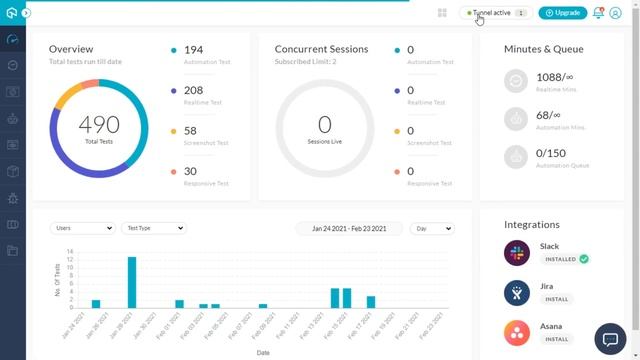This screenshot has width=640, height=360.
Task: Click the Minutes & Queue heading
Action: [x=544, y=49]
